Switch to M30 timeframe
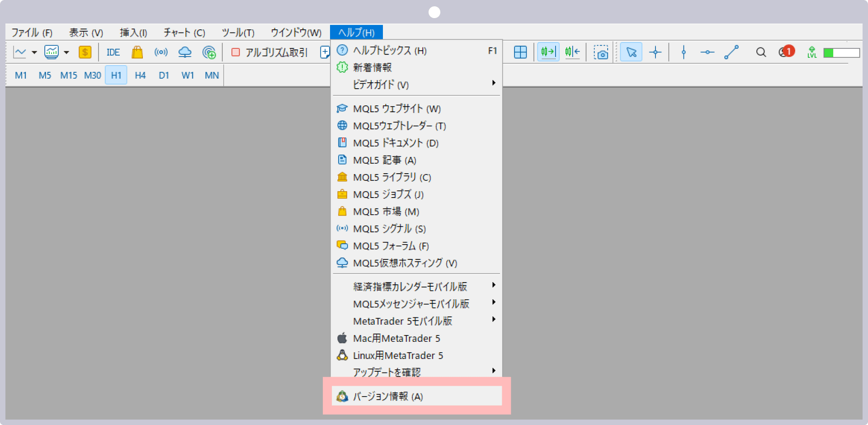 93,76
